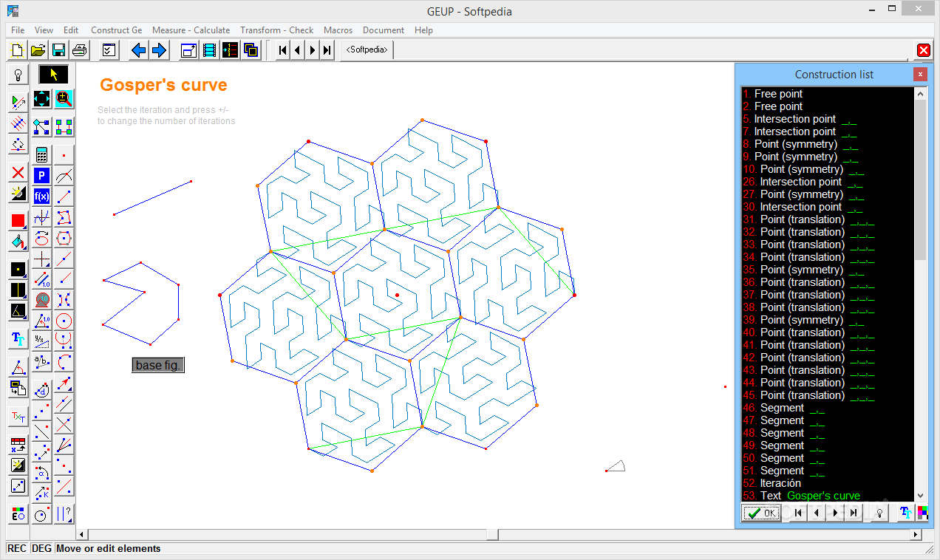
Task: Step backward in top toolbar navigation
Action: coord(298,50)
